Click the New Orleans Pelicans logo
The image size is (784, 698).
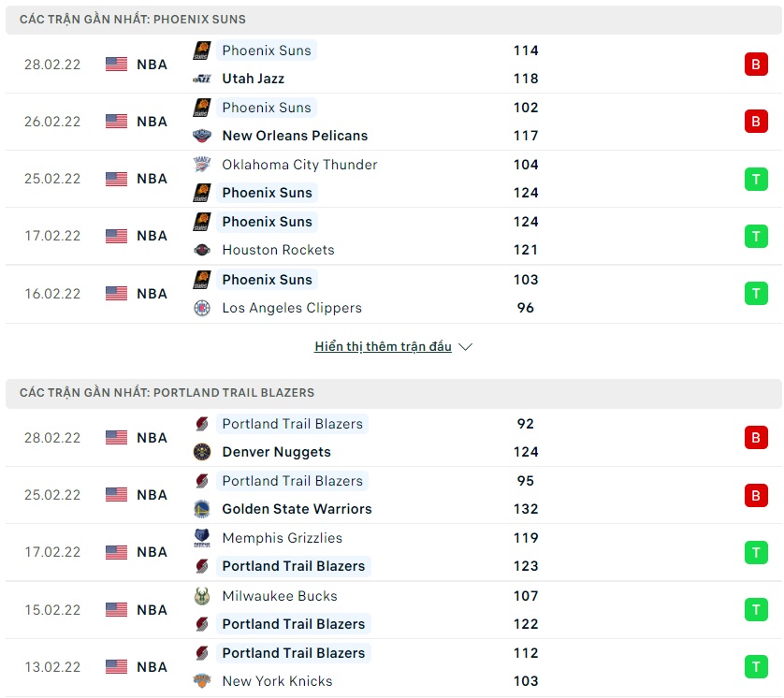pyautogui.click(x=201, y=136)
